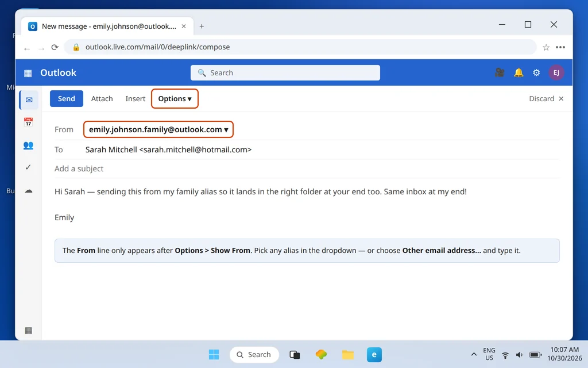Screen dimensions: 588x368
Task: Open the To Do checkmark icon
Action: 28,167
